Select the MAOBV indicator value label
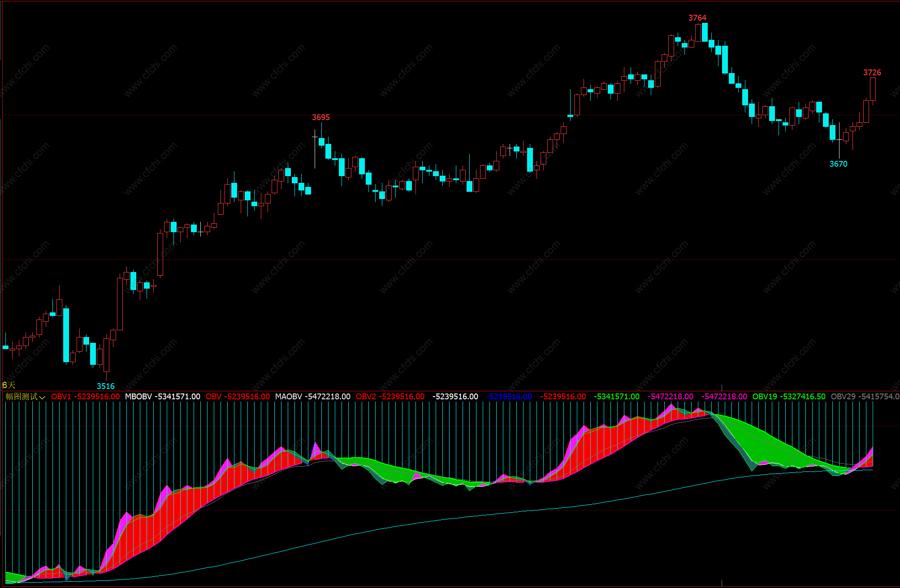900x588 pixels. pyautogui.click(x=312, y=397)
